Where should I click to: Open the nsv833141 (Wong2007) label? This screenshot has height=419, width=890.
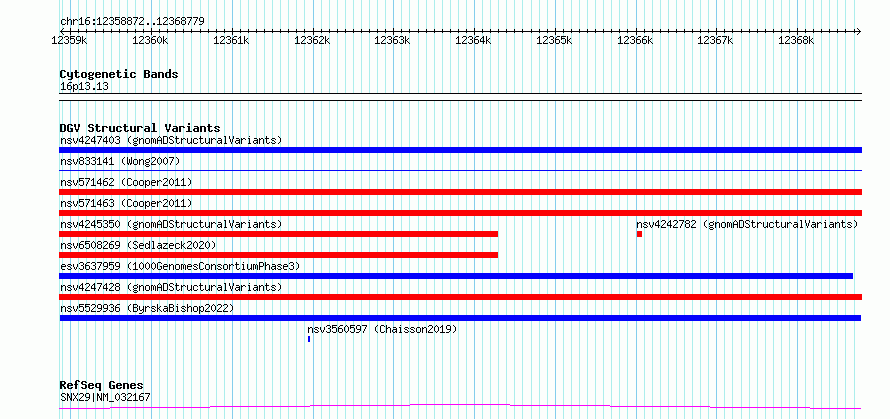click(x=120, y=161)
